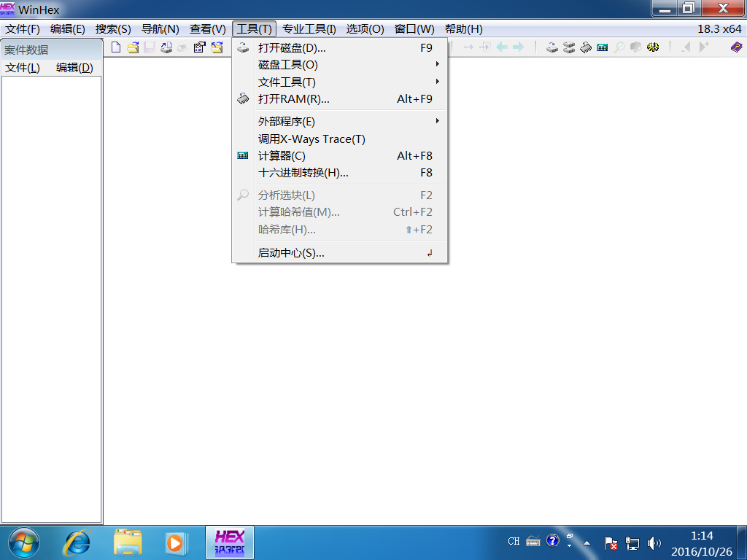Screen dimensions: 747x560
Task: Click the grayed go-to-offset arrow icon
Action: tap(468, 47)
